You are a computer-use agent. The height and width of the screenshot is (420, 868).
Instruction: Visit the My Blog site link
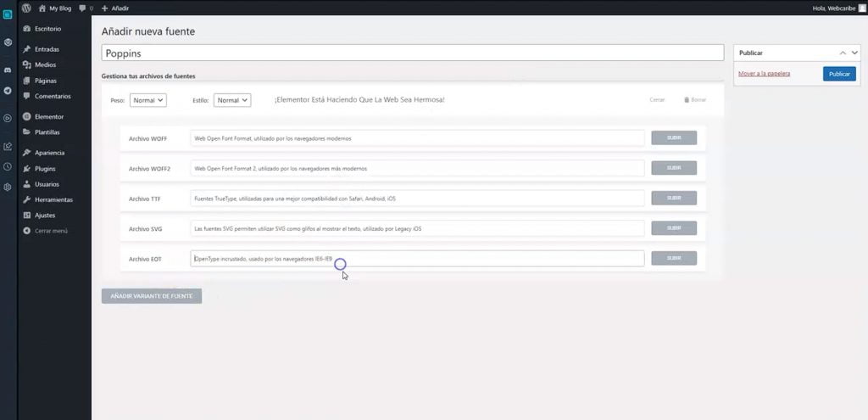click(x=55, y=8)
